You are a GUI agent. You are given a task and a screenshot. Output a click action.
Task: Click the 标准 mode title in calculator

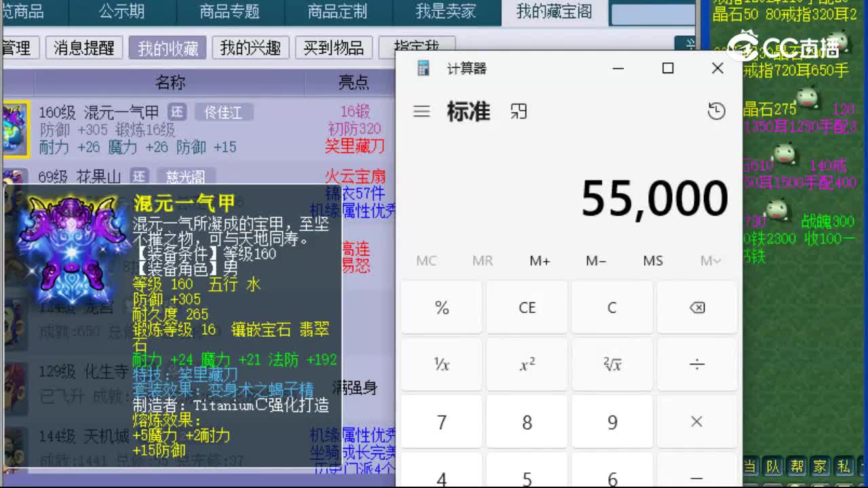coord(469,112)
